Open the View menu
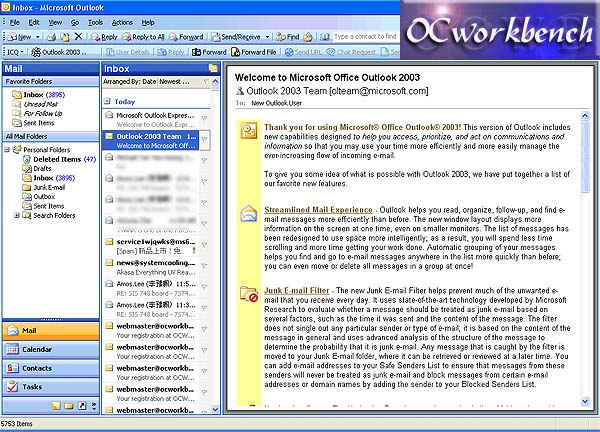The width and height of the screenshot is (600, 432). [x=55, y=23]
